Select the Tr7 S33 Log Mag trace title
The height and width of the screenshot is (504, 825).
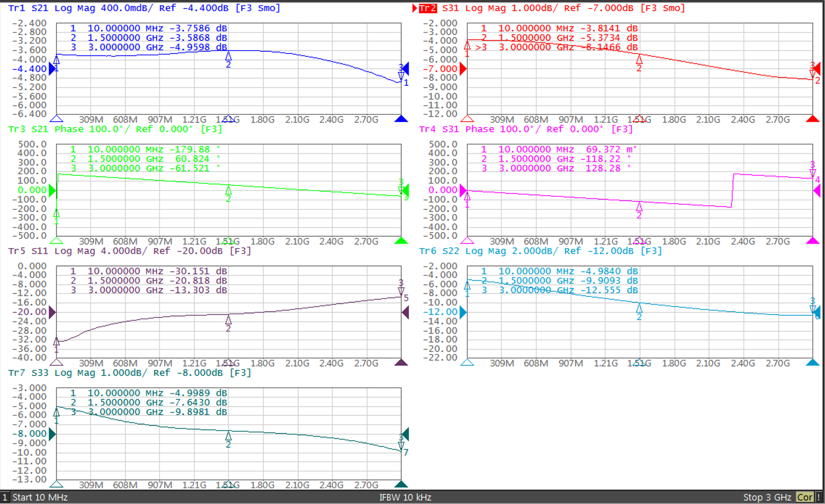[x=129, y=373]
